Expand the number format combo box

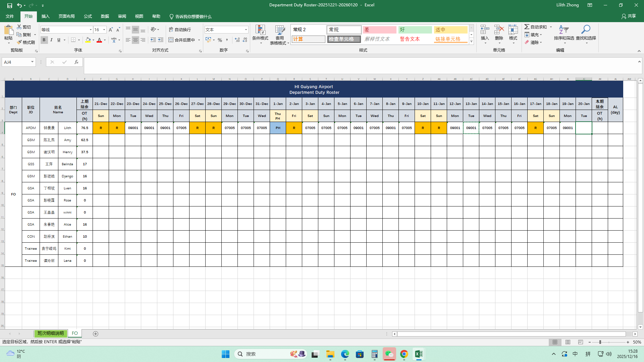click(246, 30)
